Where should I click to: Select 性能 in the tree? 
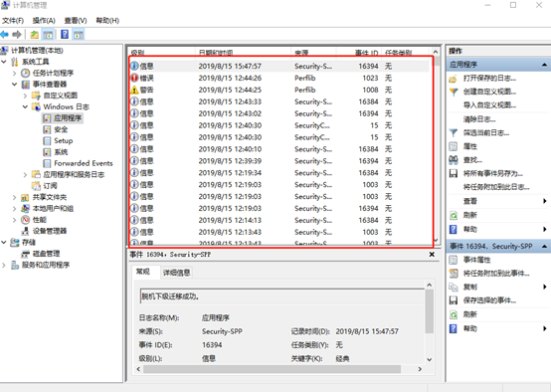[40, 219]
